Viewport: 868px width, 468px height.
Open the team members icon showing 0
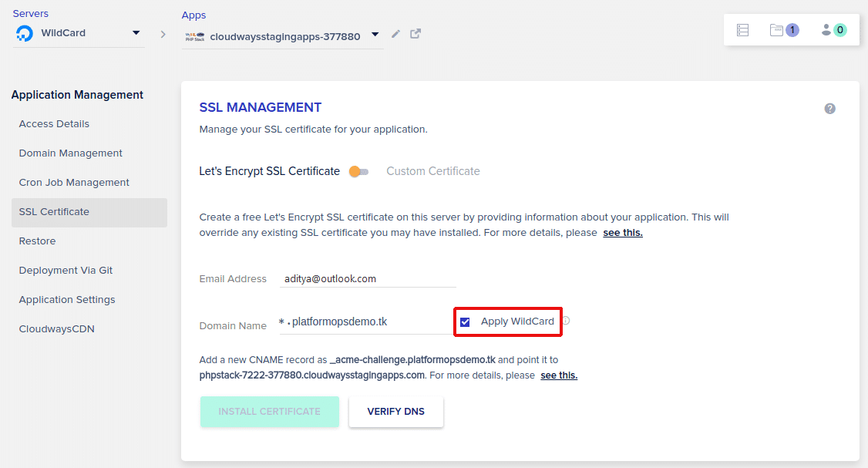pyautogui.click(x=833, y=30)
